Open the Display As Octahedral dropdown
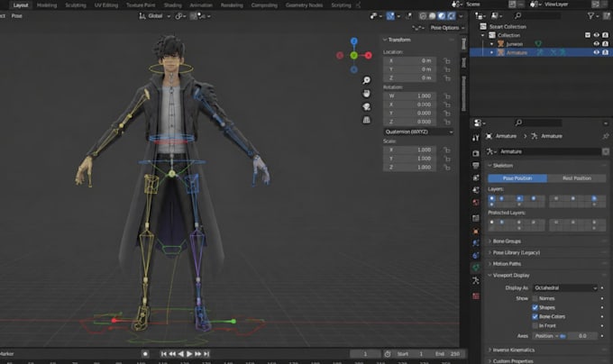This screenshot has width=613, height=364. (565, 287)
